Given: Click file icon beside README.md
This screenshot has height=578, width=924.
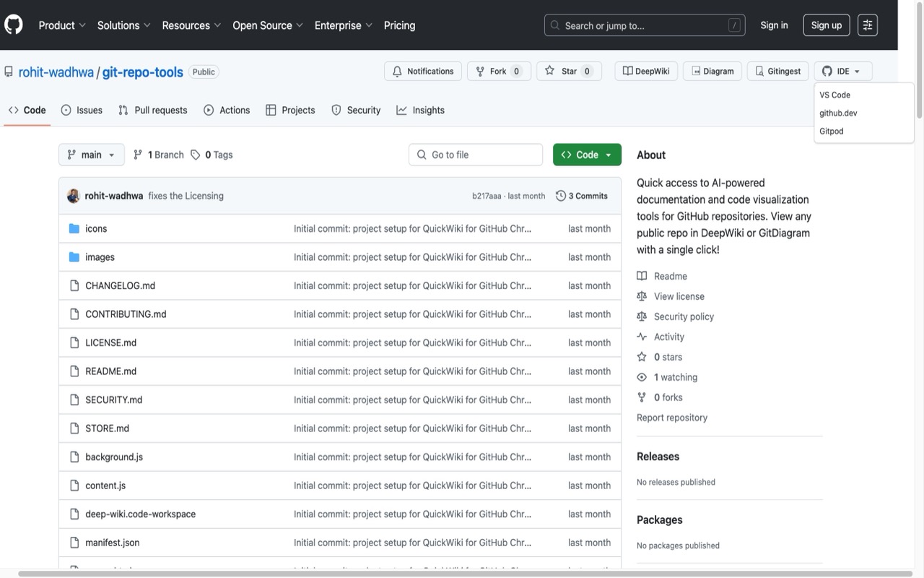Looking at the screenshot, I should click(x=74, y=371).
